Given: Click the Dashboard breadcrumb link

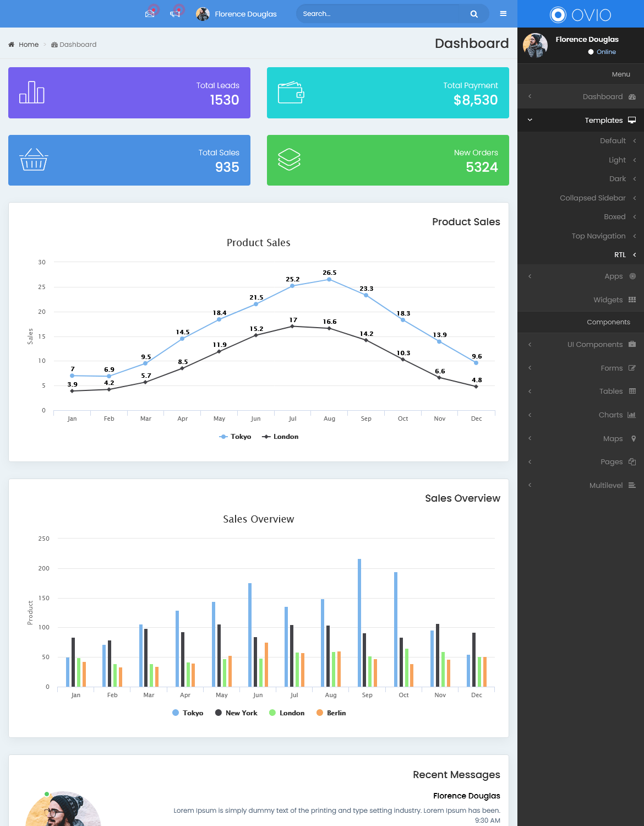Looking at the screenshot, I should click(78, 45).
